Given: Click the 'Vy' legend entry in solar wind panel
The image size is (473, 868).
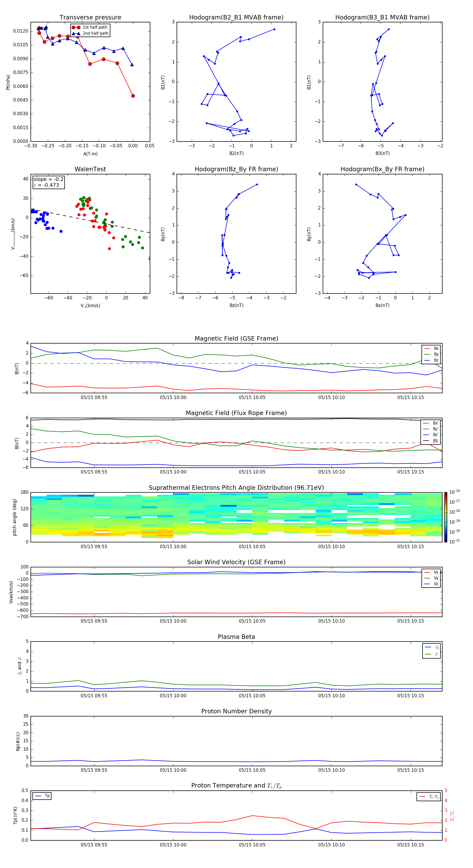Looking at the screenshot, I should pyautogui.click(x=431, y=578).
